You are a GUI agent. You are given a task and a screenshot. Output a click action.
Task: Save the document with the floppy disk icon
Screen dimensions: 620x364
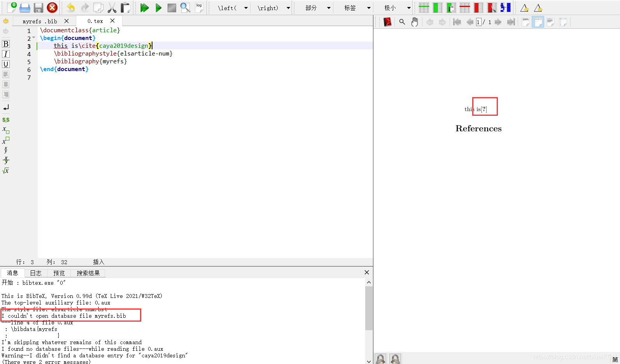(38, 7)
